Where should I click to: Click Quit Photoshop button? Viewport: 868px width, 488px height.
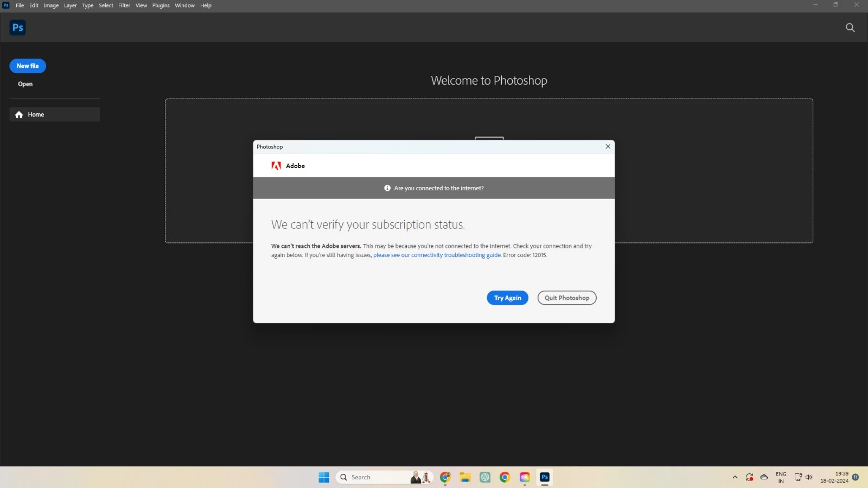[x=567, y=298]
